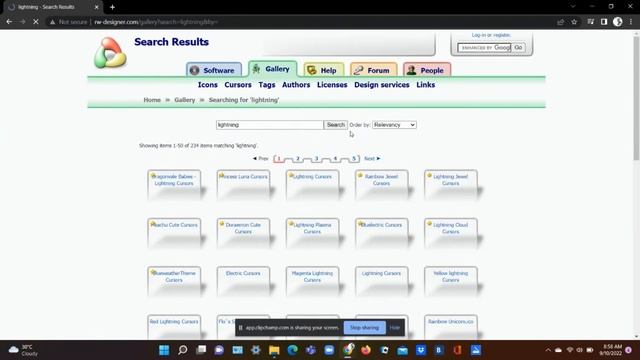
Task: Open the Forum tab
Action: (373, 70)
